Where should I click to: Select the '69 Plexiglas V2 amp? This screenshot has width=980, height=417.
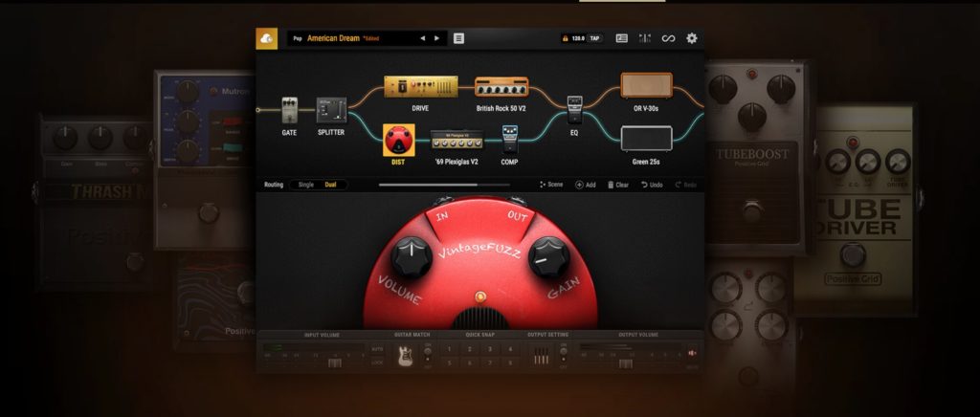pos(457,140)
